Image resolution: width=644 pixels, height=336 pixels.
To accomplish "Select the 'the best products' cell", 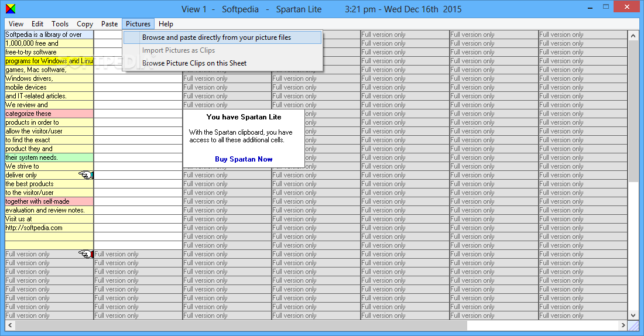I will pyautogui.click(x=49, y=184).
